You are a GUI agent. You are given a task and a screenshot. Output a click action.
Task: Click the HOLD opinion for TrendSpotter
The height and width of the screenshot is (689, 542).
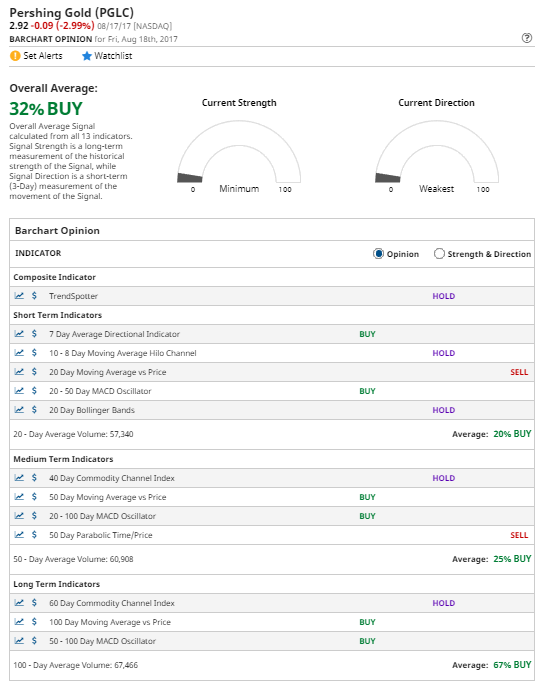click(x=444, y=296)
